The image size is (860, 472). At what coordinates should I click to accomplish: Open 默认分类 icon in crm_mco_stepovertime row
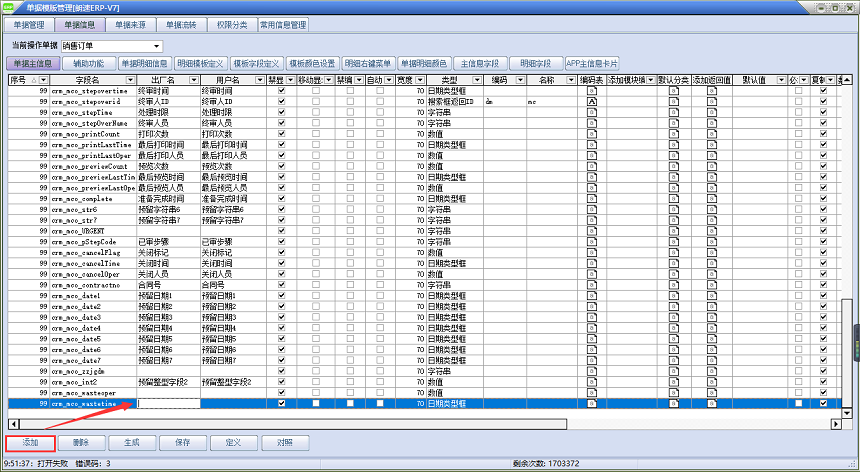tap(674, 91)
